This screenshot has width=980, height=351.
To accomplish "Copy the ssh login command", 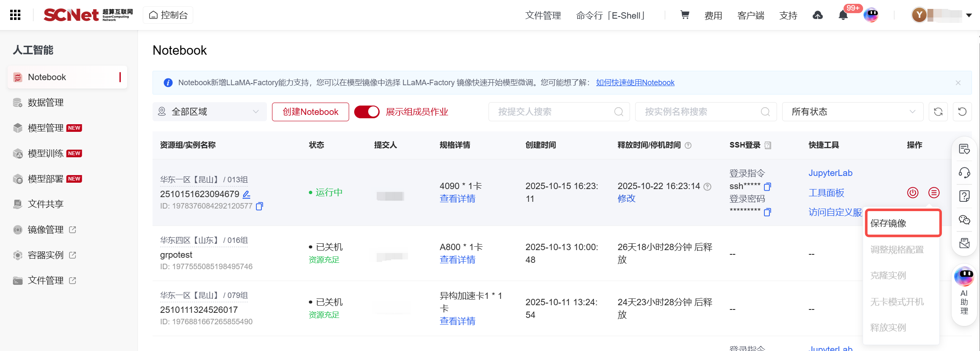I will click(767, 187).
